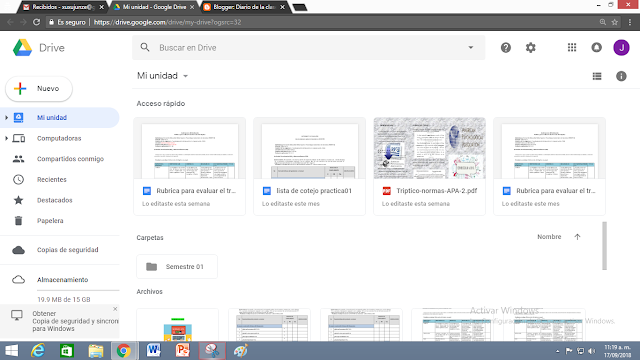Screen dimensions: 640x360
Task: Click the Windows Start button
Action: pos(11,351)
